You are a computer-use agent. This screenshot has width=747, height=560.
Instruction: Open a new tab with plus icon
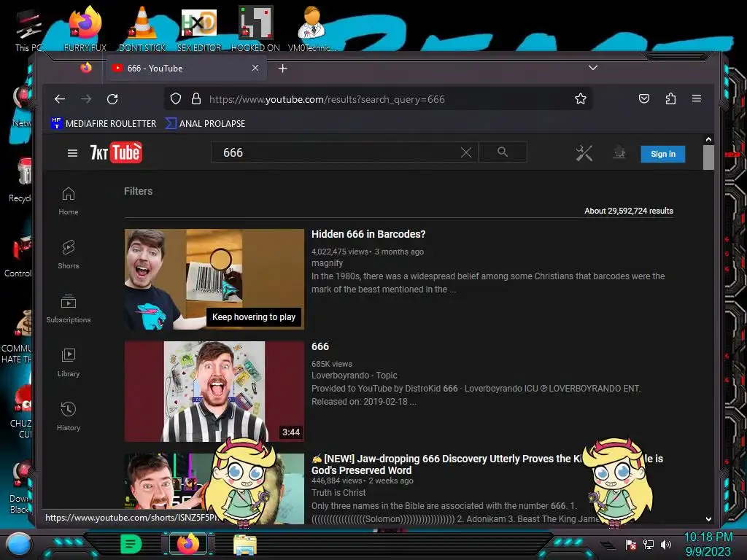tap(282, 69)
